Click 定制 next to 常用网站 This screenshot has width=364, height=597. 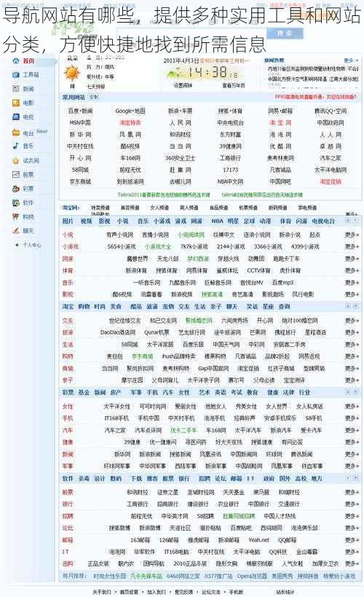point(94,97)
